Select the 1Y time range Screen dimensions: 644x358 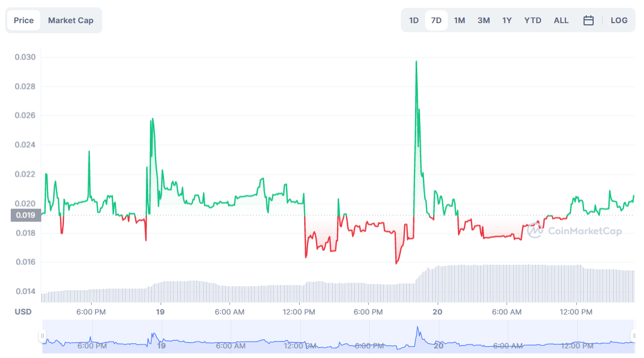[x=507, y=20]
